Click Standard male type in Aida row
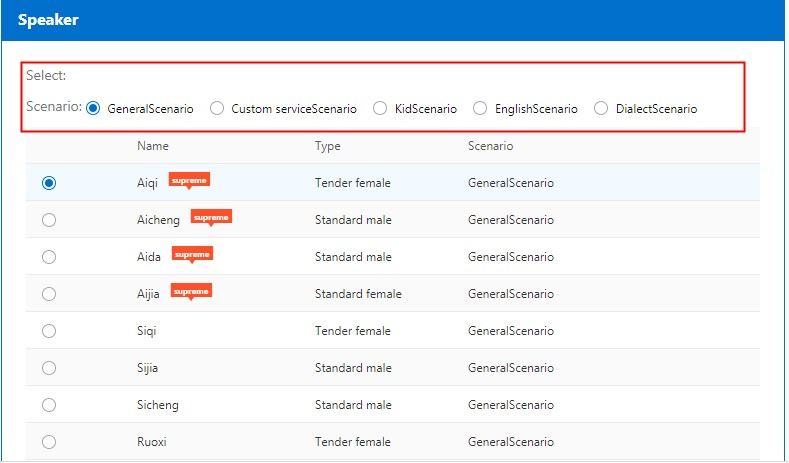The image size is (789, 463). pyautogui.click(x=353, y=257)
